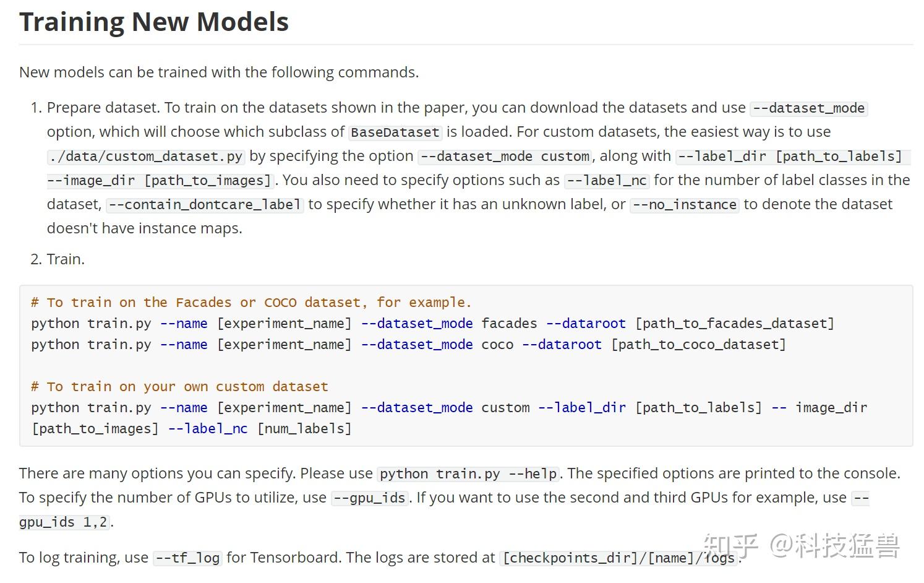Click the "Train." list item

(x=66, y=259)
